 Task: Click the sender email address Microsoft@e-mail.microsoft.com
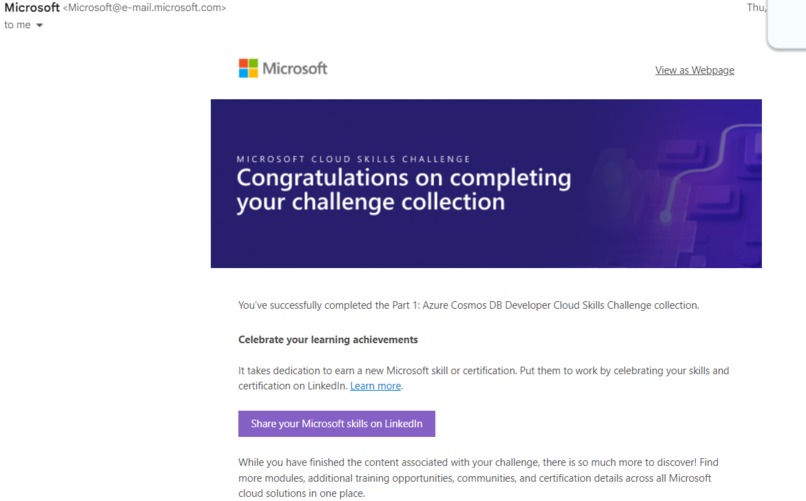(144, 8)
